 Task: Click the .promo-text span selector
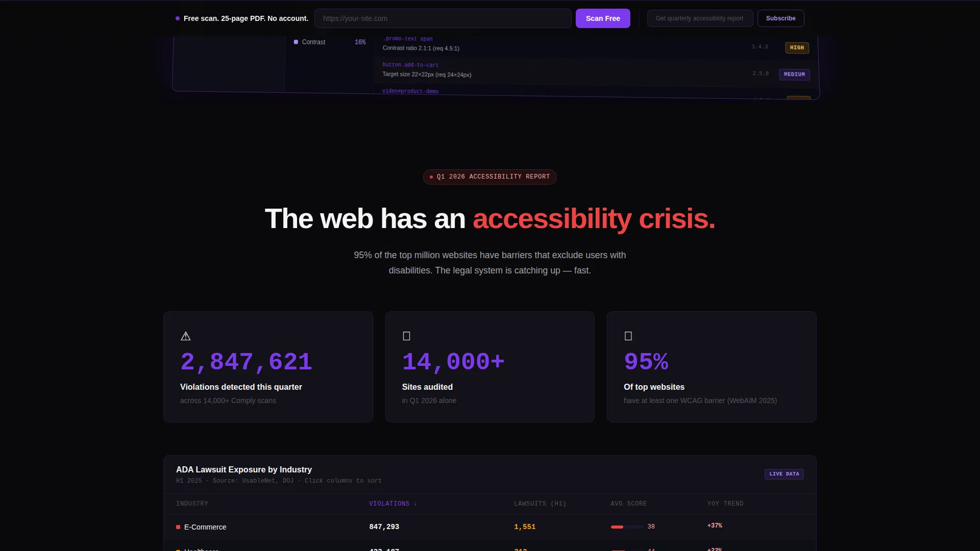pos(408,39)
